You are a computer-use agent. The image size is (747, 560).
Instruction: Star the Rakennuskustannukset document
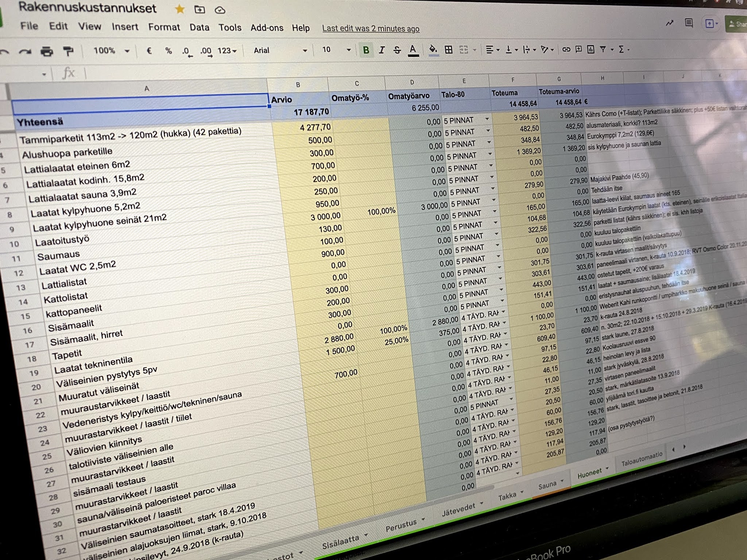(x=180, y=9)
